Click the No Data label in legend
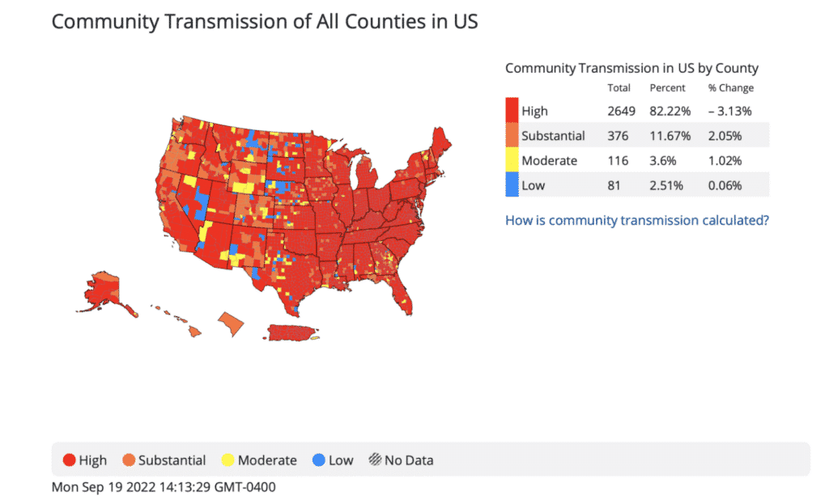 click(x=409, y=460)
